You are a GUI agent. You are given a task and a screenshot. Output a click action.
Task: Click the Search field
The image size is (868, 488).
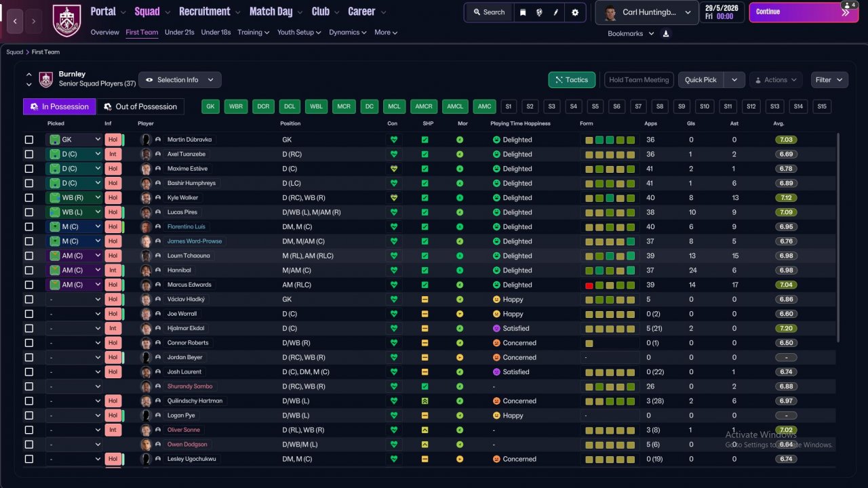click(489, 12)
